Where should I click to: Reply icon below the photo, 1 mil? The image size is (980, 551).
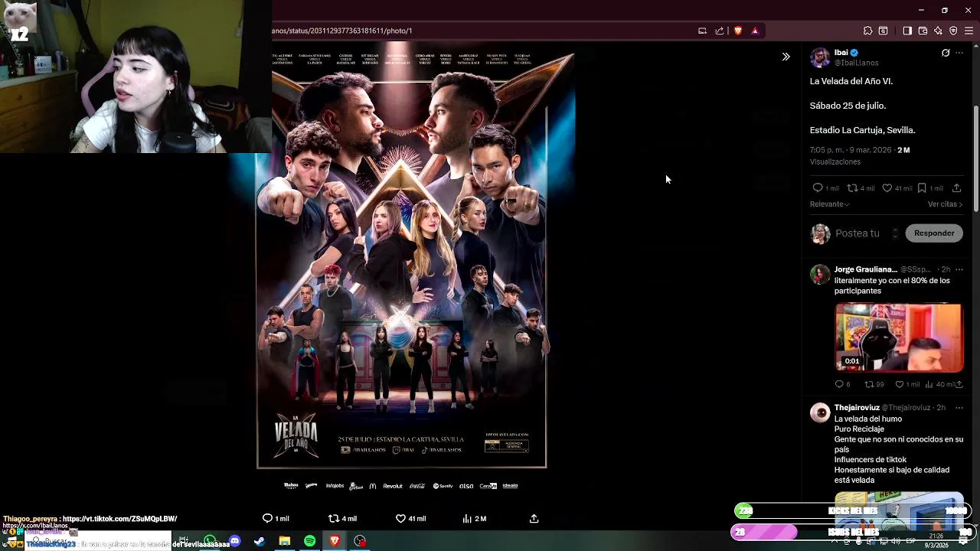pyautogui.click(x=267, y=518)
